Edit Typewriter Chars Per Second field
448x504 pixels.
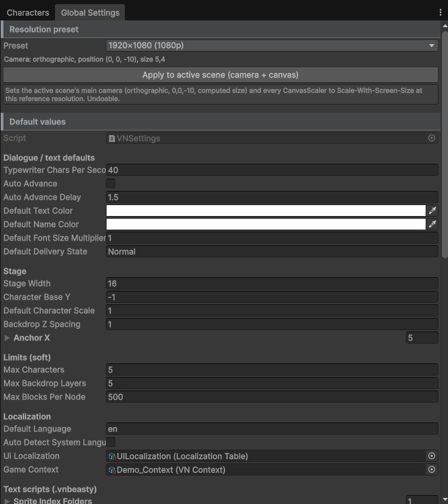tap(272, 170)
